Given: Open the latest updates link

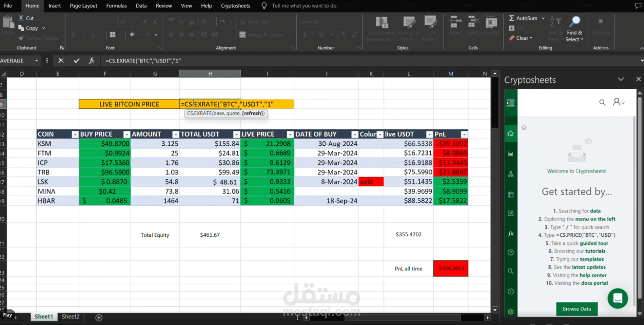Looking at the screenshot, I should [589, 267].
